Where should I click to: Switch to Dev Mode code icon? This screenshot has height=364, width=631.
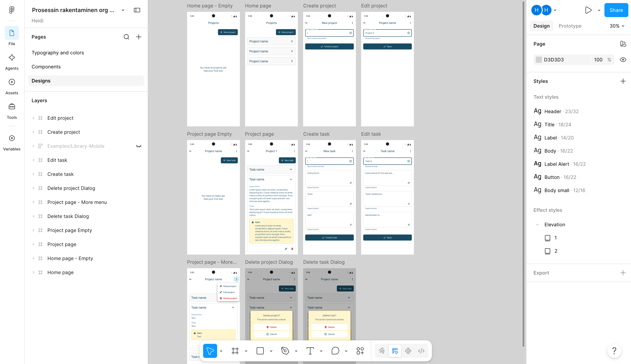click(x=421, y=351)
